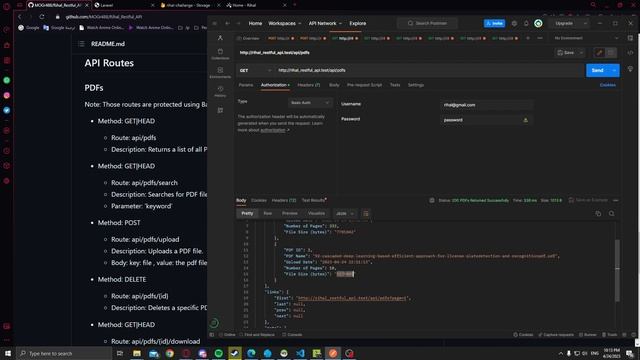Screen dimensions: 640x360
Task: Open the History sidebar panel
Action: point(220,91)
